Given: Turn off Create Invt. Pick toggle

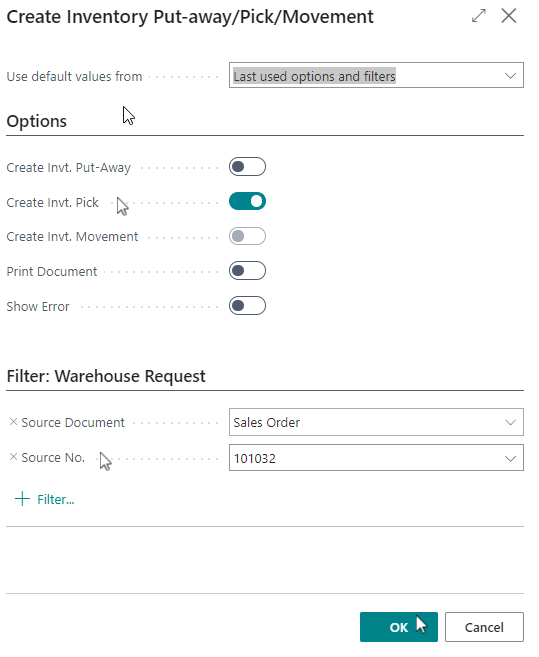Looking at the screenshot, I should [x=247, y=202].
